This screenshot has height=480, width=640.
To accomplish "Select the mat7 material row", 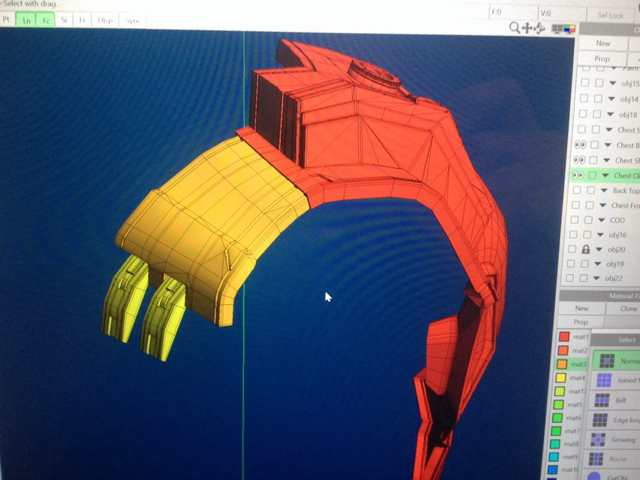I will coord(567,431).
